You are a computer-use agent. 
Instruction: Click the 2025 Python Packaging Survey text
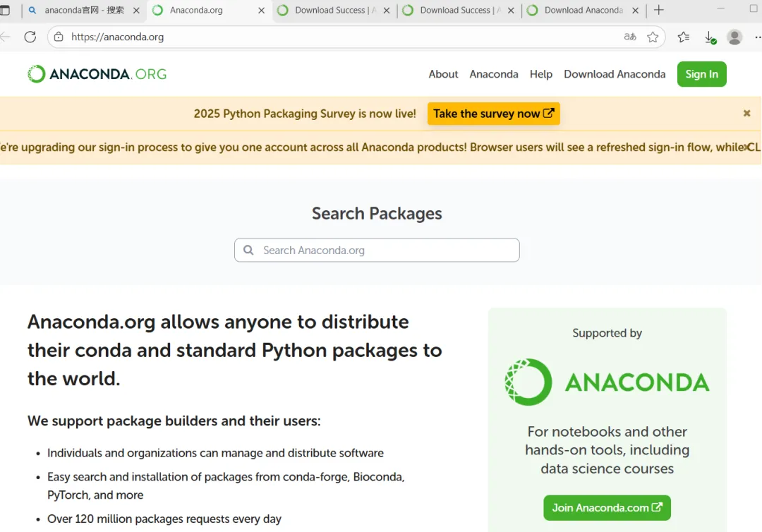tap(305, 114)
